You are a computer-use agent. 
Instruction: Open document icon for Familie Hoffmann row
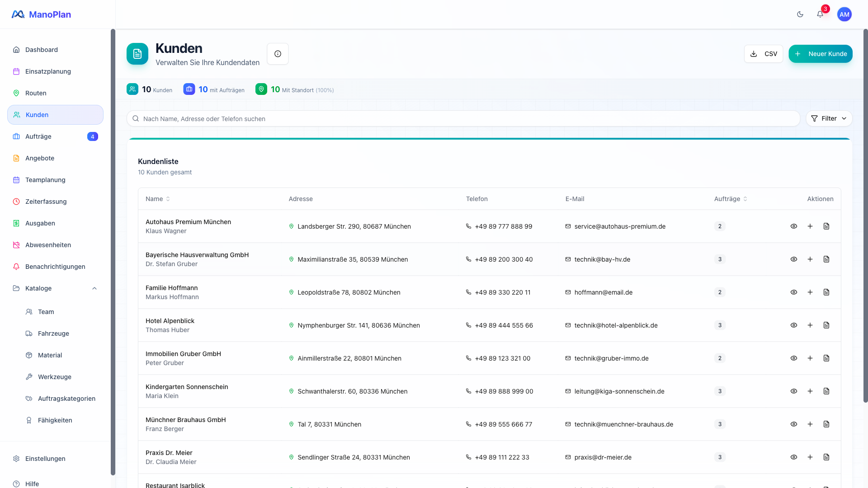[x=826, y=292]
